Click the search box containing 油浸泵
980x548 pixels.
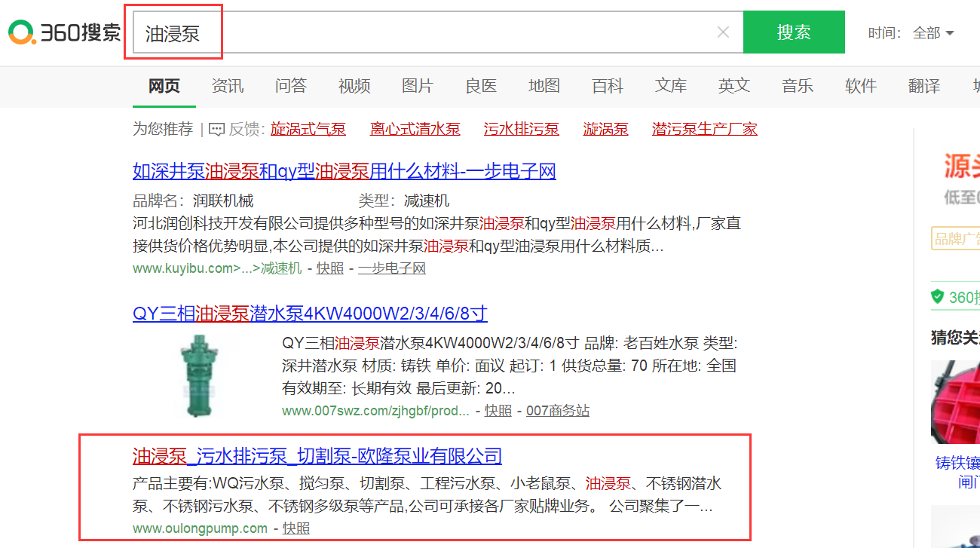tap(437, 32)
